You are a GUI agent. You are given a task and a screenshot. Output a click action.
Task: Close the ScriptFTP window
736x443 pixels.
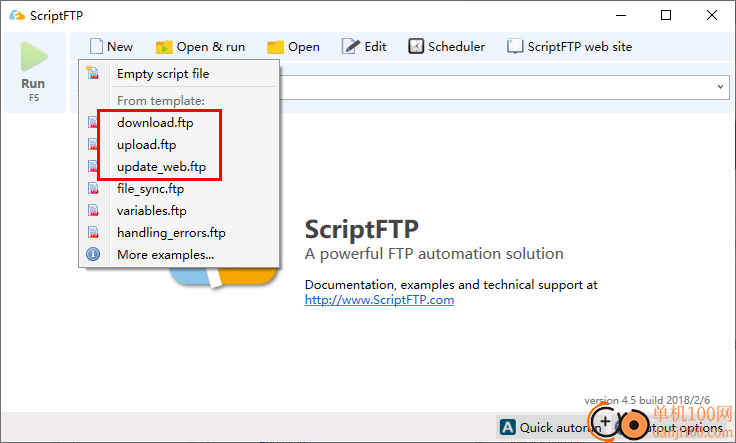coord(712,15)
